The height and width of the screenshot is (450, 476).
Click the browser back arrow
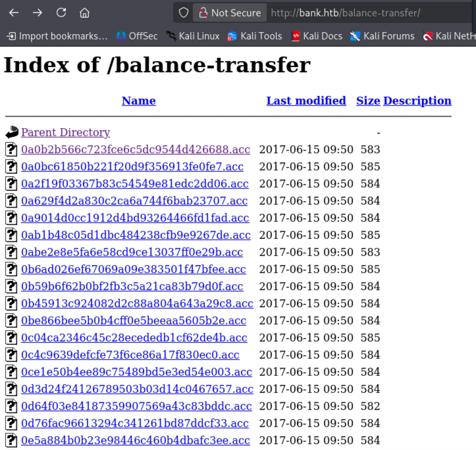(x=14, y=13)
